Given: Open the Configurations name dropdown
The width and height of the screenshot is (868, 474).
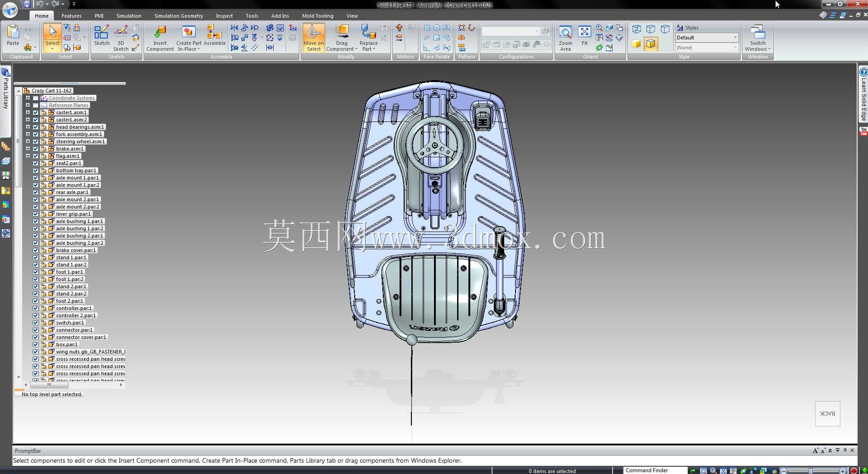Looking at the screenshot, I should tap(537, 31).
